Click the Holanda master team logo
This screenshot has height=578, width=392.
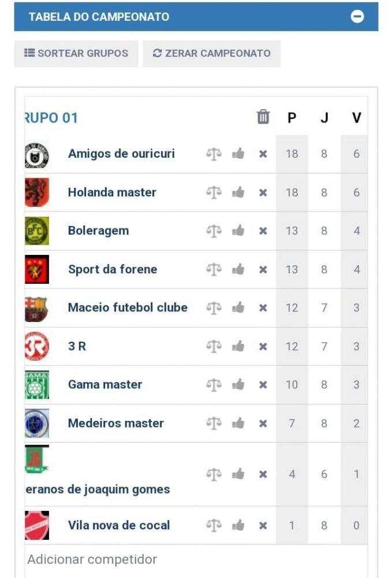point(37,192)
